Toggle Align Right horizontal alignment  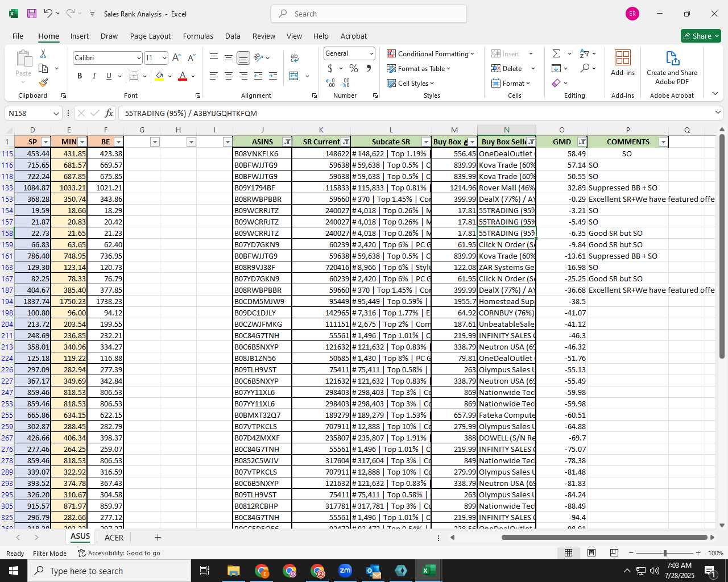[243, 76]
